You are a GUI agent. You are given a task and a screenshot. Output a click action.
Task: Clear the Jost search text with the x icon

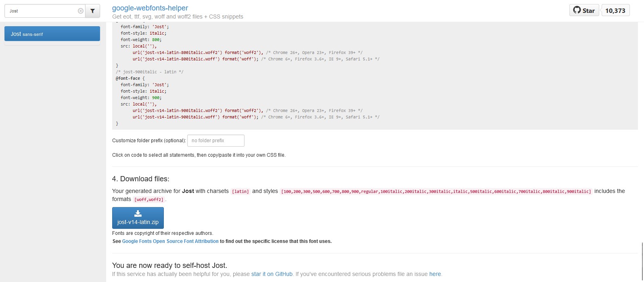(x=80, y=11)
